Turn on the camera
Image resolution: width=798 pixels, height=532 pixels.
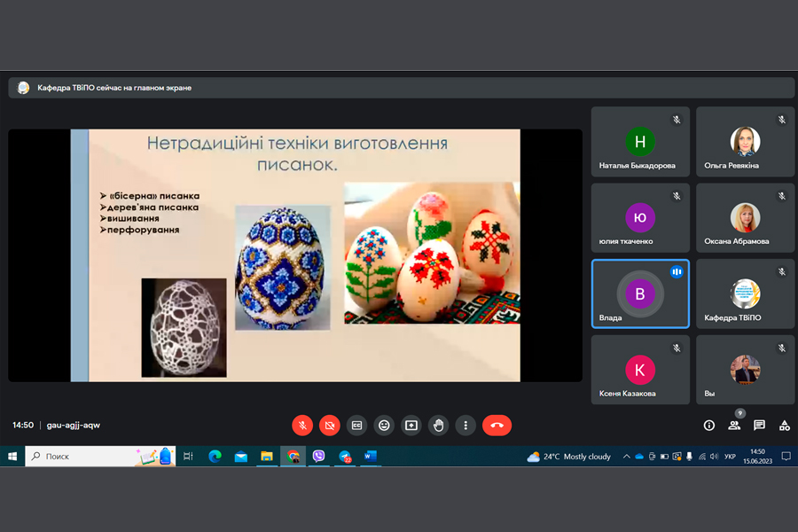click(x=330, y=426)
